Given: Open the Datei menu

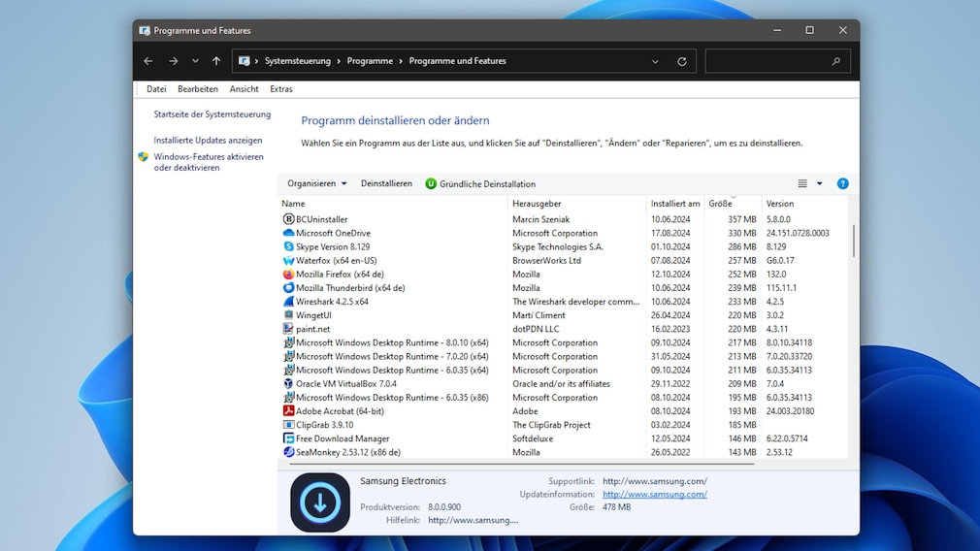Looking at the screenshot, I should click(x=156, y=89).
